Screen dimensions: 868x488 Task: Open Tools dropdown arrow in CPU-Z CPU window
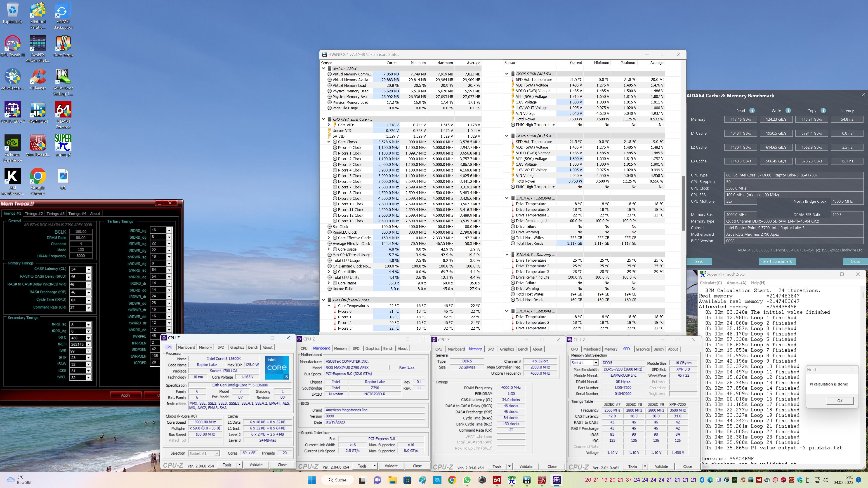pyautogui.click(x=239, y=465)
